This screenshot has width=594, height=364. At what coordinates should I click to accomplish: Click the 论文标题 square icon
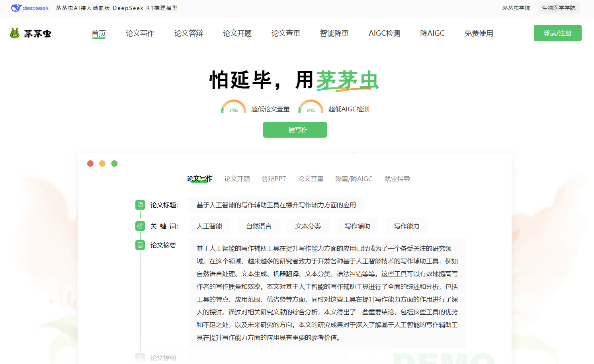point(140,205)
